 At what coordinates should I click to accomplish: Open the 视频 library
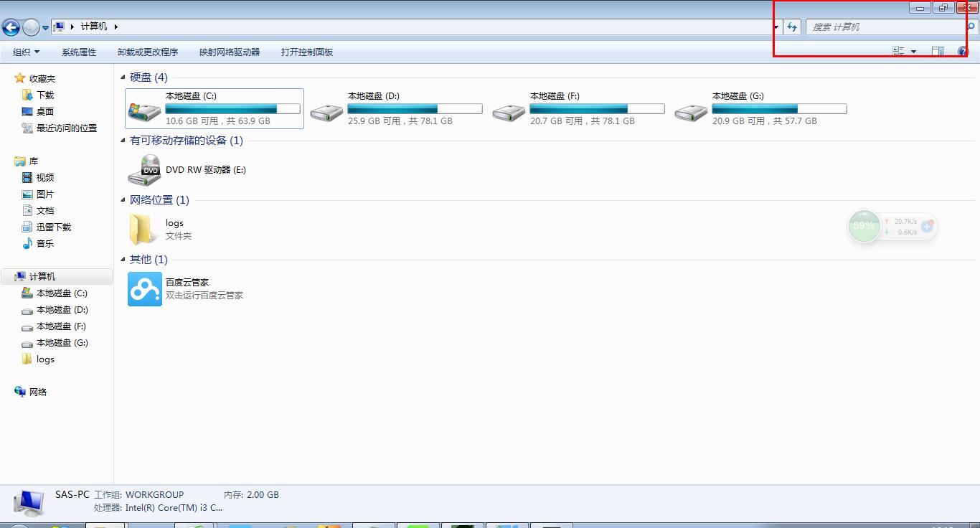pos(45,177)
